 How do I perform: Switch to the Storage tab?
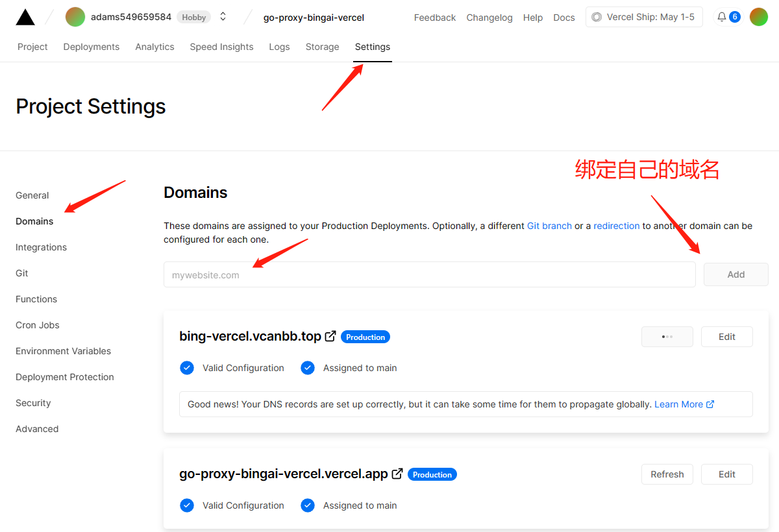(x=323, y=47)
